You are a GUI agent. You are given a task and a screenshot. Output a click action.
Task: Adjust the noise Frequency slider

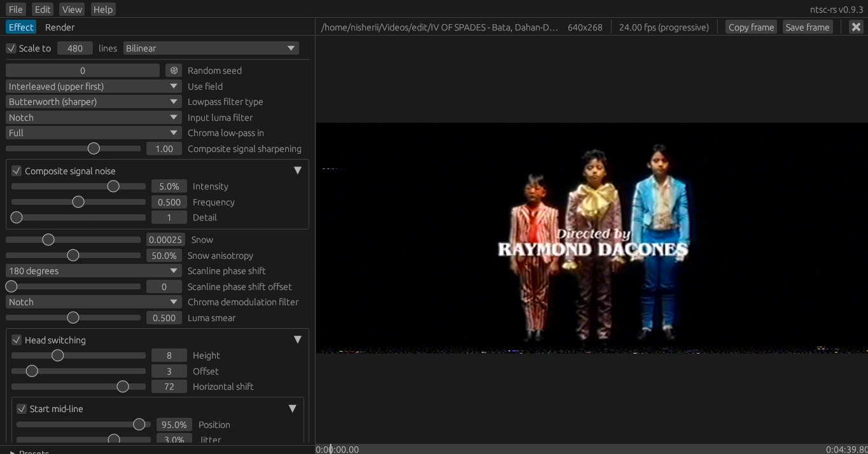(78, 202)
